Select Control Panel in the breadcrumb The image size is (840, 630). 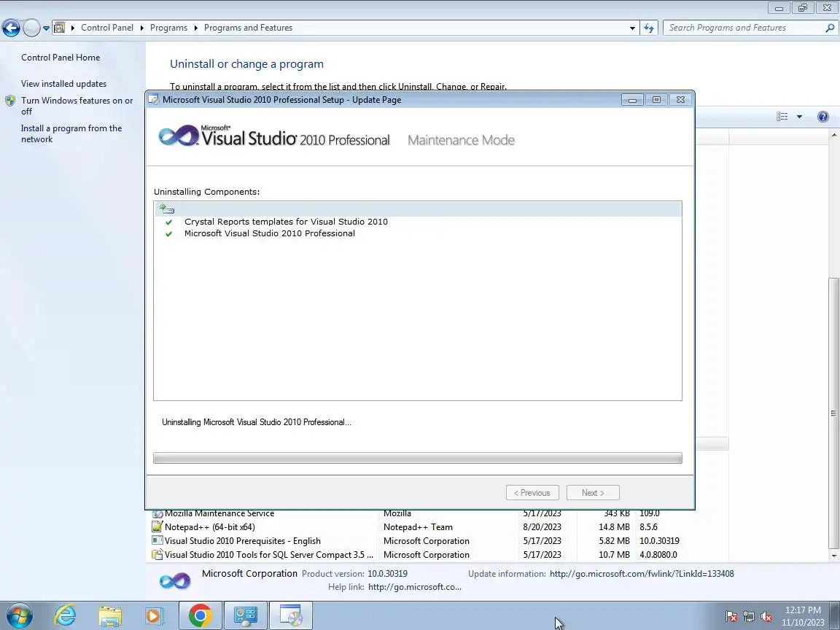coord(107,27)
